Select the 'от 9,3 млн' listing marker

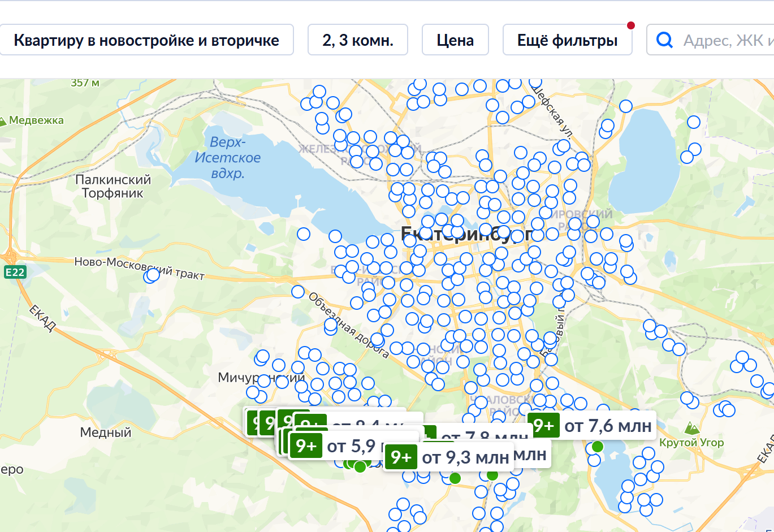click(x=449, y=457)
